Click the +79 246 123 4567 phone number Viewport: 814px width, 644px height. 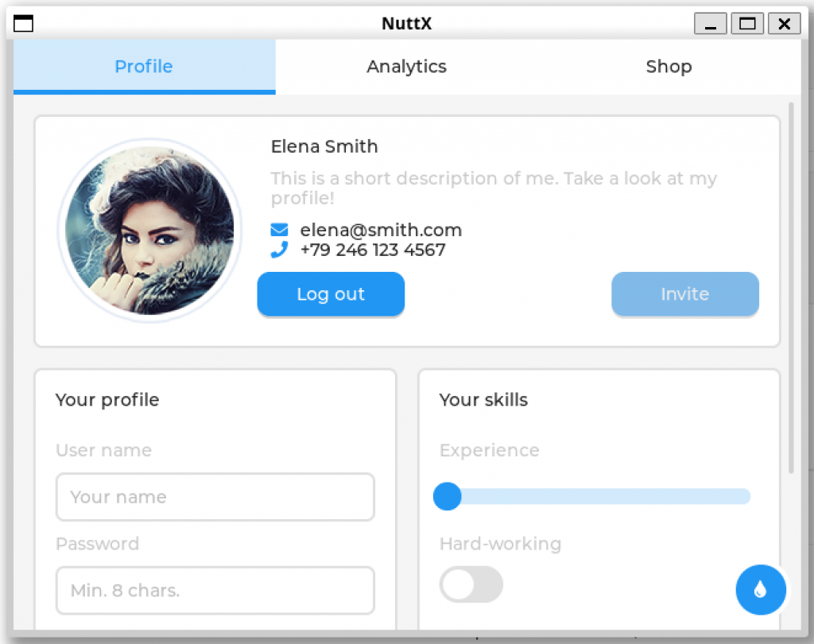click(x=373, y=250)
